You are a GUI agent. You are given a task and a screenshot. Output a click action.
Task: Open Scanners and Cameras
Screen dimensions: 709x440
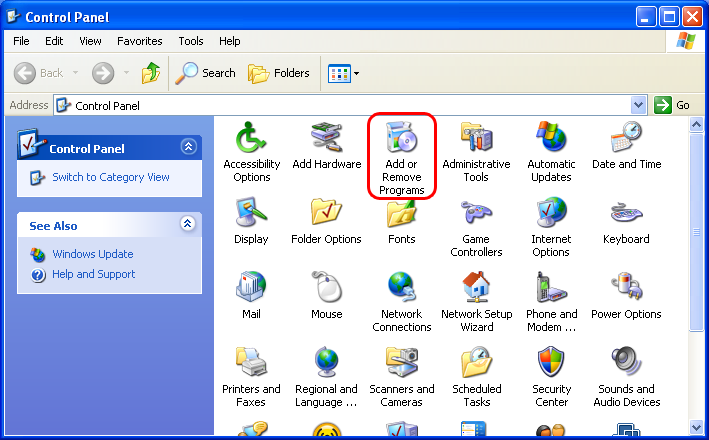(402, 377)
